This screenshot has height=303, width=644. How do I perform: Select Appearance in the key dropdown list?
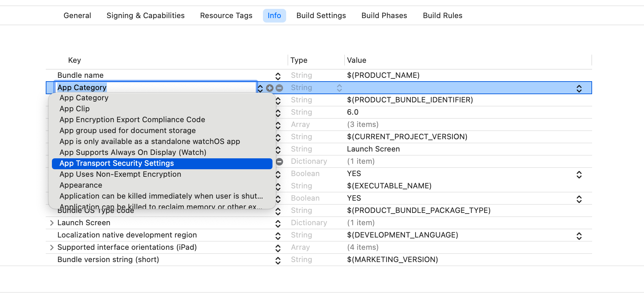tap(81, 185)
